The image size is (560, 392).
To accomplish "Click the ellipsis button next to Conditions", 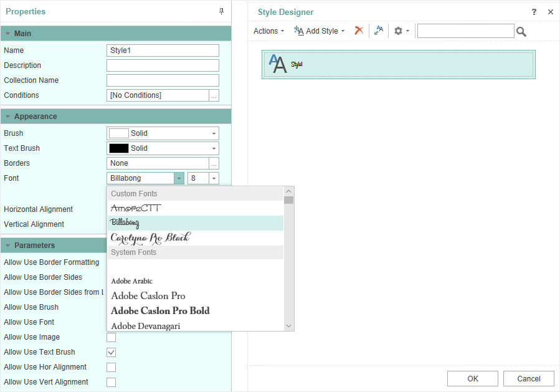I will click(214, 95).
